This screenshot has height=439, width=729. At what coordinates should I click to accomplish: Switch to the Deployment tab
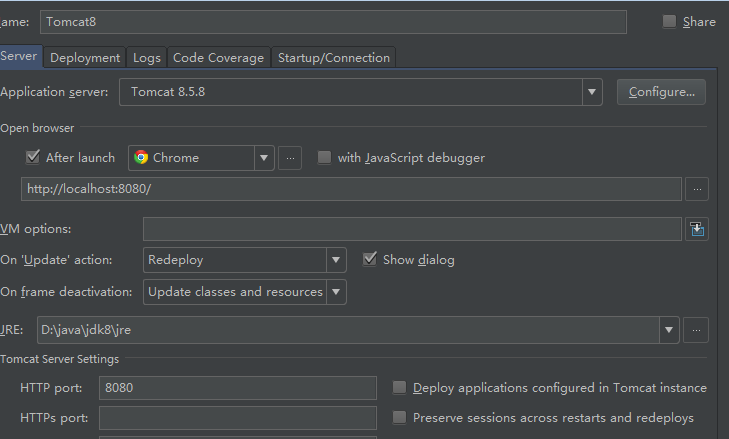(x=85, y=58)
